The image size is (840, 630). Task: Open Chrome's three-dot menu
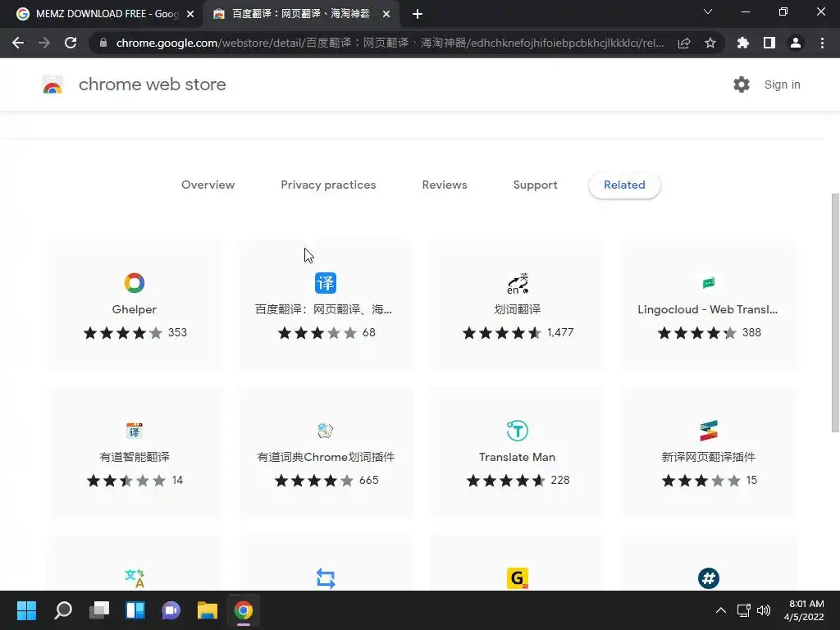coord(822,43)
